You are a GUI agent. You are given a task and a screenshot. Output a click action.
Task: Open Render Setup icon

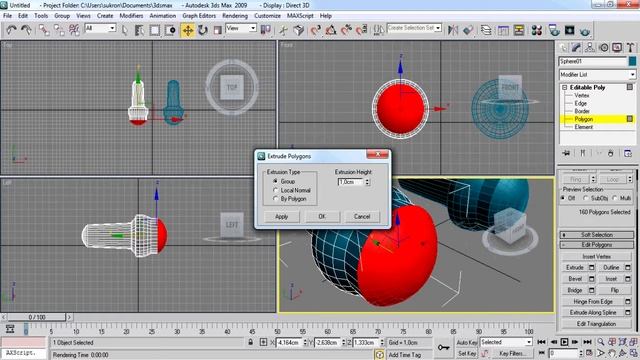(554, 30)
